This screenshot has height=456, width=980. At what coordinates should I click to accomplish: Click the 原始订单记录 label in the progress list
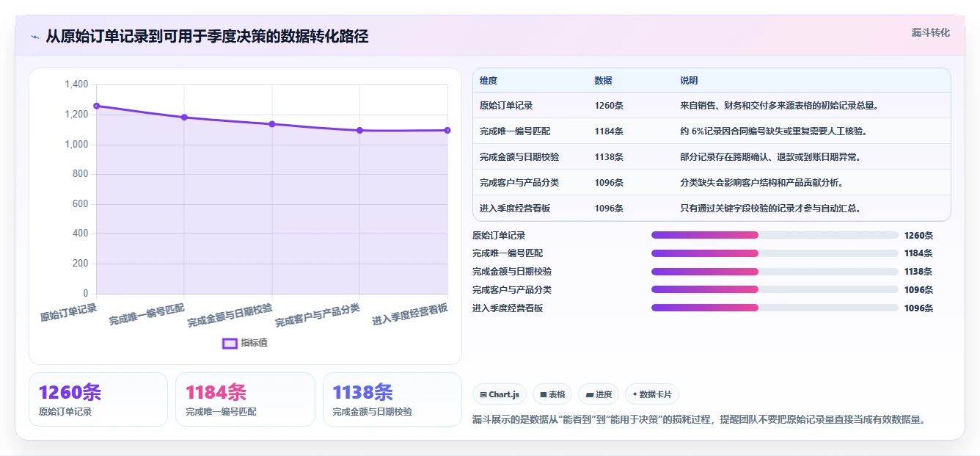click(499, 236)
